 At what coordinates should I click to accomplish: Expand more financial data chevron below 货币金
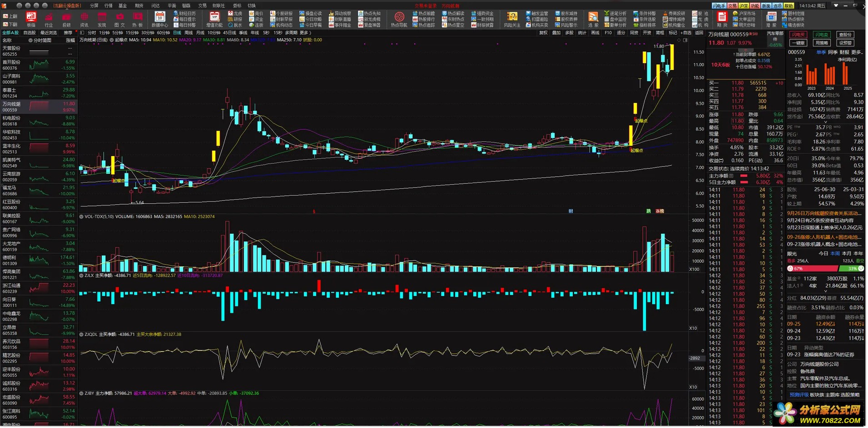825,122
